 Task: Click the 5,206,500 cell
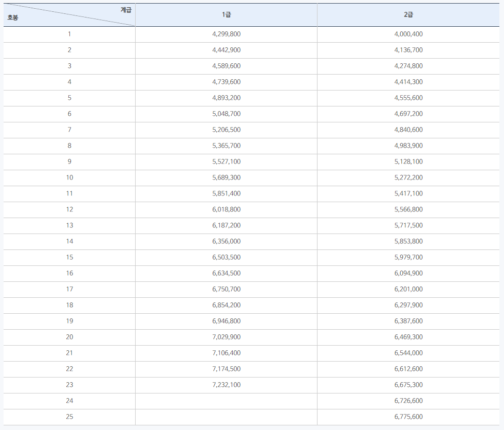226,130
